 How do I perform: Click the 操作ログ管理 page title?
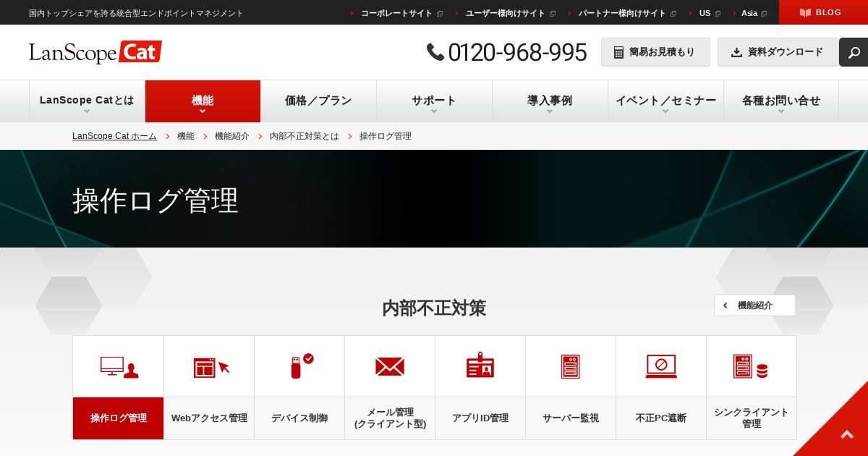[x=156, y=200]
